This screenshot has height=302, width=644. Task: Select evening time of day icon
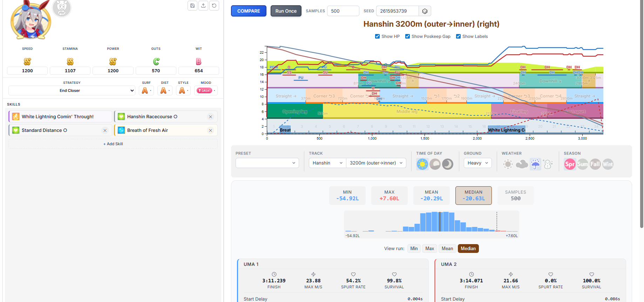point(435,164)
